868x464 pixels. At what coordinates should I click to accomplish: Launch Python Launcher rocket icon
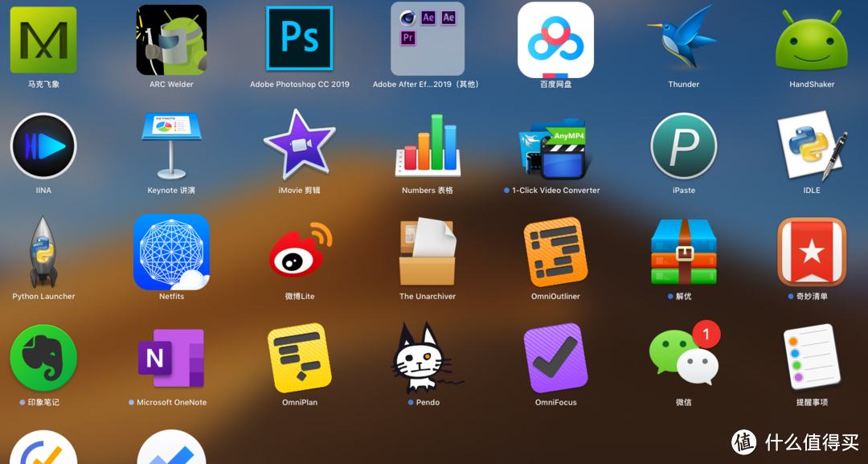click(x=43, y=252)
